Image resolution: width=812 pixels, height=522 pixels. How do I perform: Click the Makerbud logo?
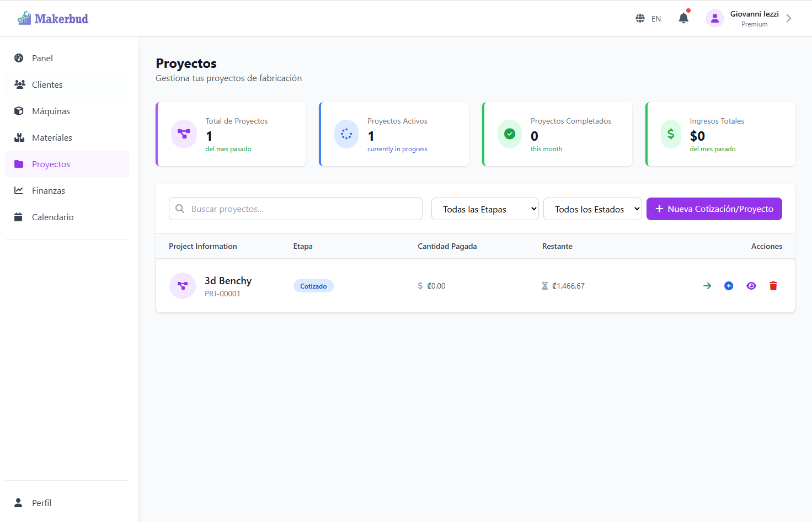[53, 18]
